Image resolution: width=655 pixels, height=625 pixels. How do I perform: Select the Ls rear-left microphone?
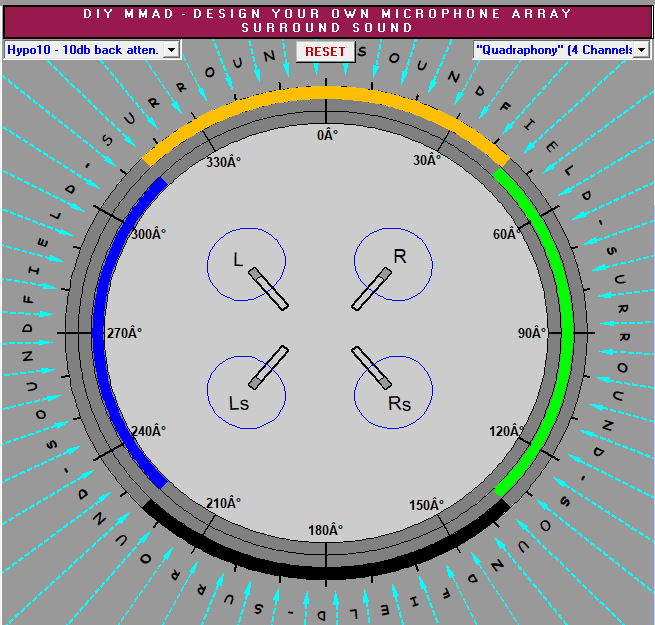(268, 367)
